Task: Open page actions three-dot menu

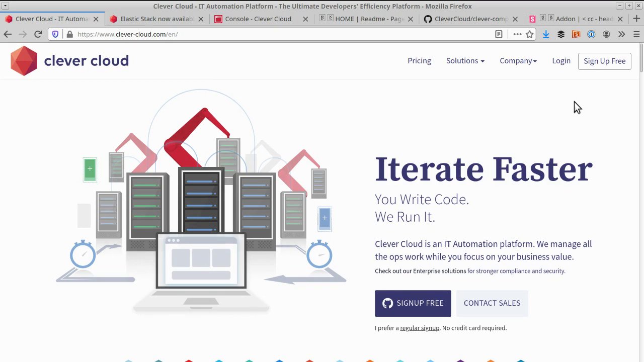Action: (517, 34)
